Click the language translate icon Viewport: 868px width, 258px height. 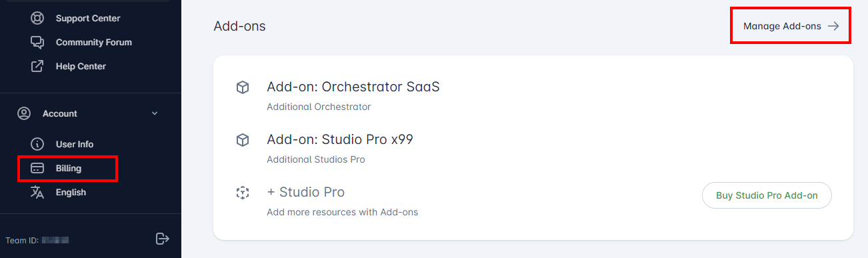(x=37, y=192)
